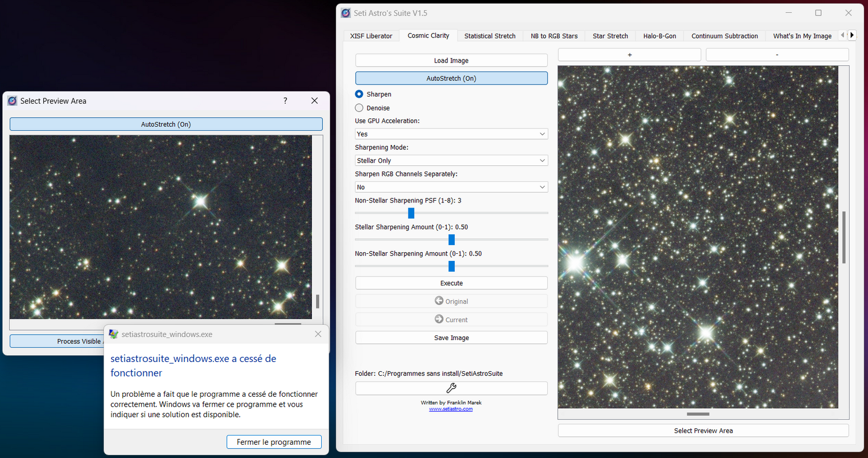Screen dimensions: 868x458
Task: Switch to the Statistical Stretch tab
Action: coord(490,36)
